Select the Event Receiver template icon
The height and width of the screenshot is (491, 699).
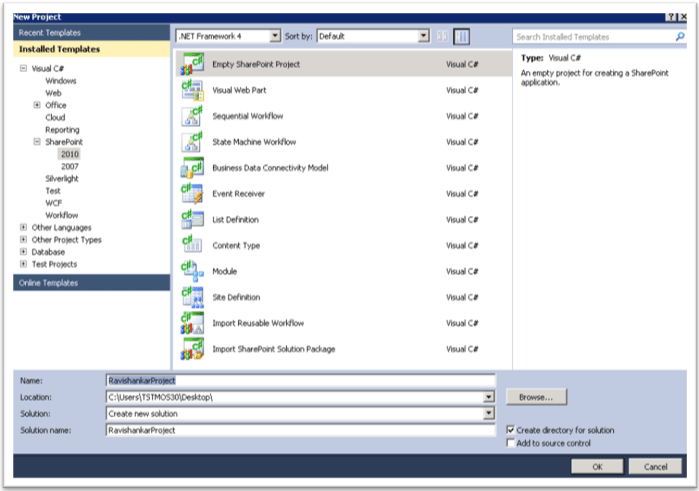(192, 194)
